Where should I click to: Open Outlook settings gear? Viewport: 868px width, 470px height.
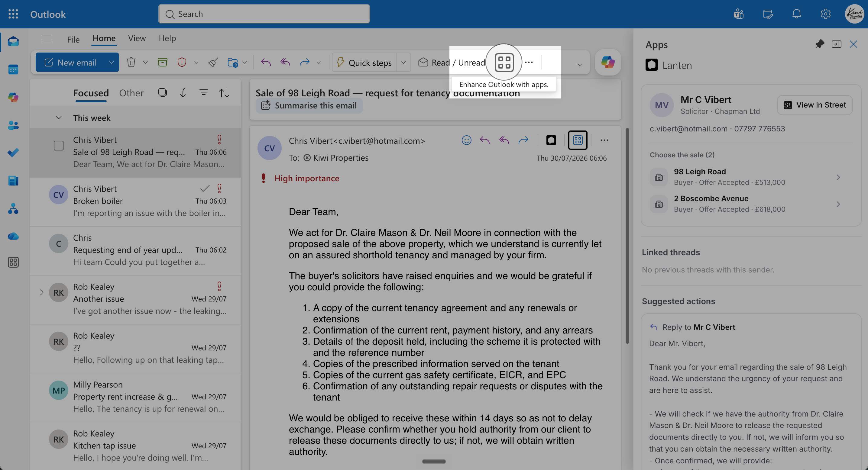(x=826, y=14)
